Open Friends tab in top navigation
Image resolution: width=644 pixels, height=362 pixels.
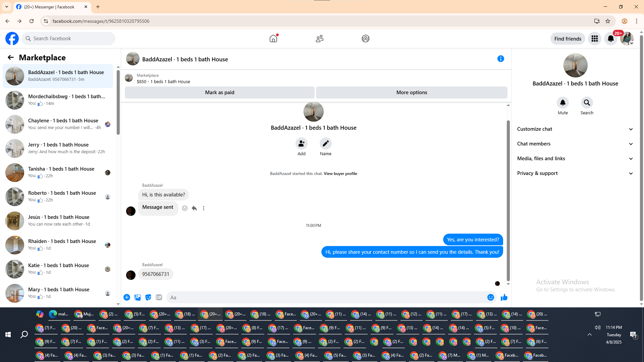point(319,39)
